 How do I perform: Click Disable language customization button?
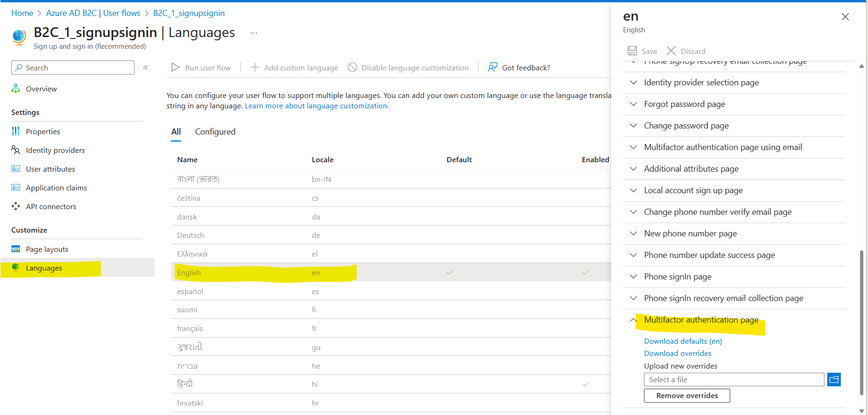[408, 68]
